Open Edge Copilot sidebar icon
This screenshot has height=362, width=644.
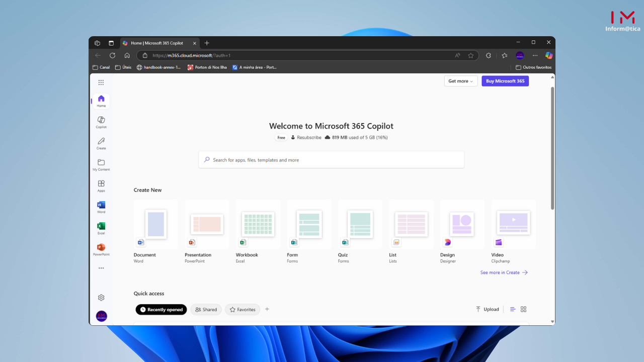[x=549, y=55]
